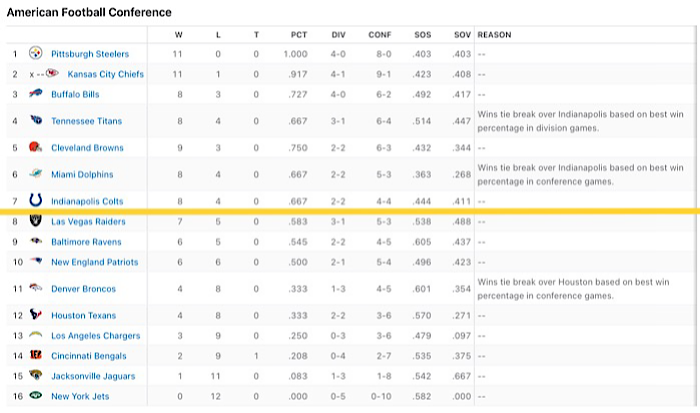Click the SOS column header

[x=422, y=35]
